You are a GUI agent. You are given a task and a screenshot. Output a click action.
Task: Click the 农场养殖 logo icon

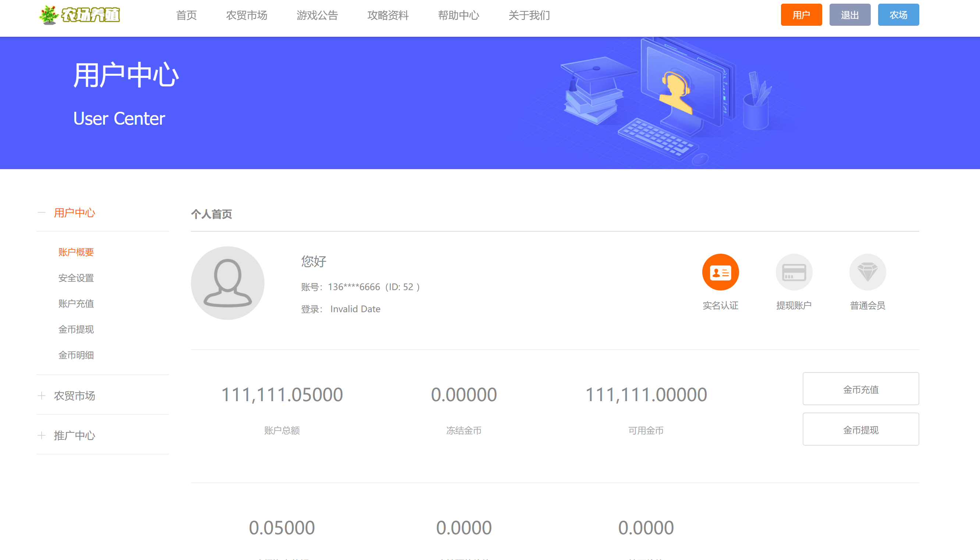coord(79,15)
